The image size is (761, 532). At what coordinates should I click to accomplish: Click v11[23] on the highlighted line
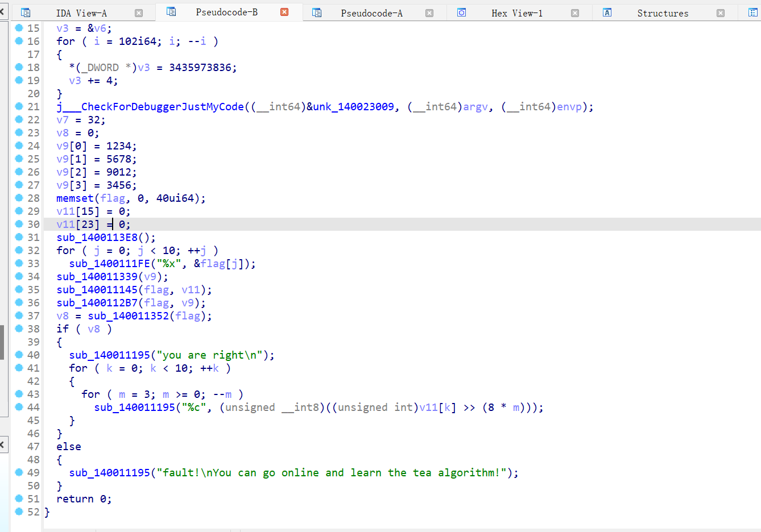click(78, 225)
